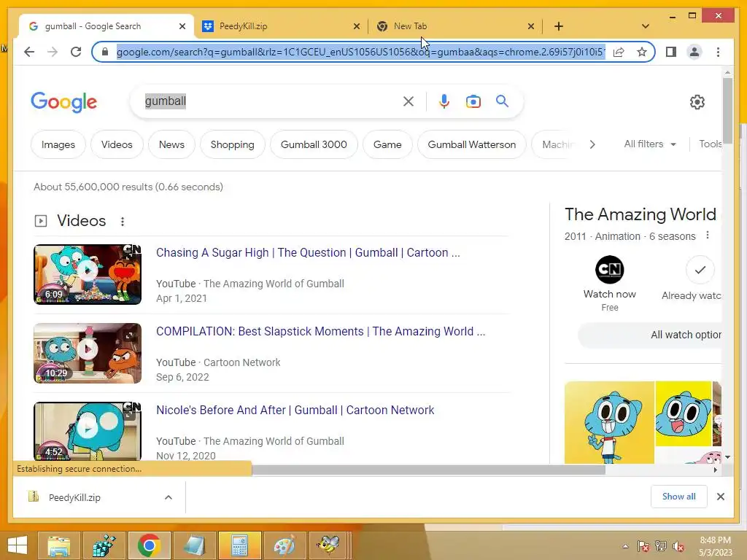The width and height of the screenshot is (747, 560).
Task: Clear the search box with the X icon
Action: coord(409,101)
